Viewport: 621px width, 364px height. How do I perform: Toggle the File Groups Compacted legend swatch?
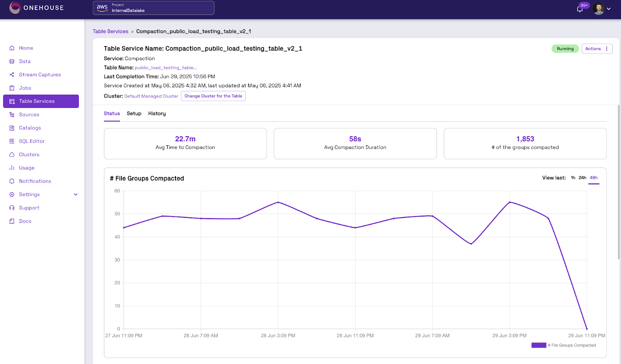pos(539,345)
